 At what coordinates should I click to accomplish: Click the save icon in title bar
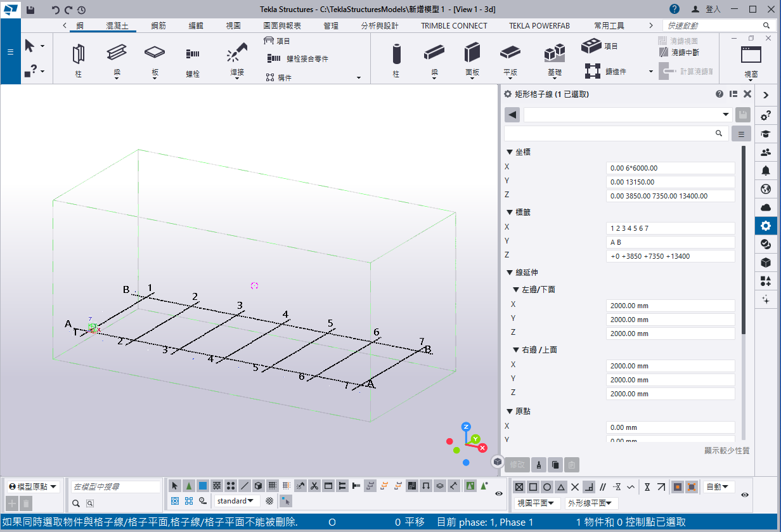30,10
